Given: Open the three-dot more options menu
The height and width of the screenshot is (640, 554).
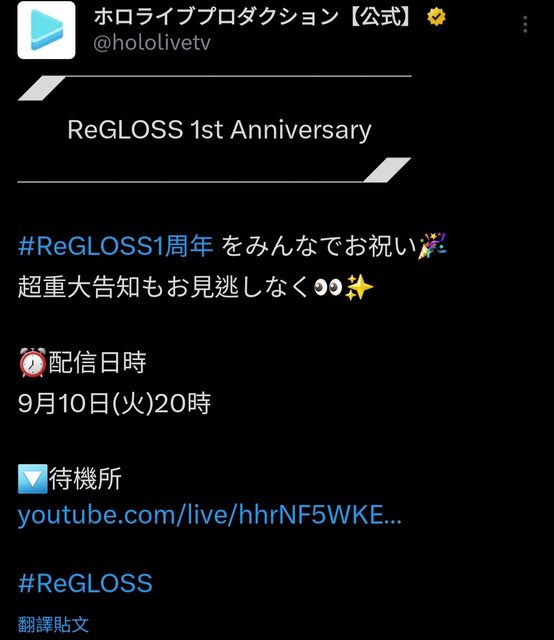Looking at the screenshot, I should 525,24.
